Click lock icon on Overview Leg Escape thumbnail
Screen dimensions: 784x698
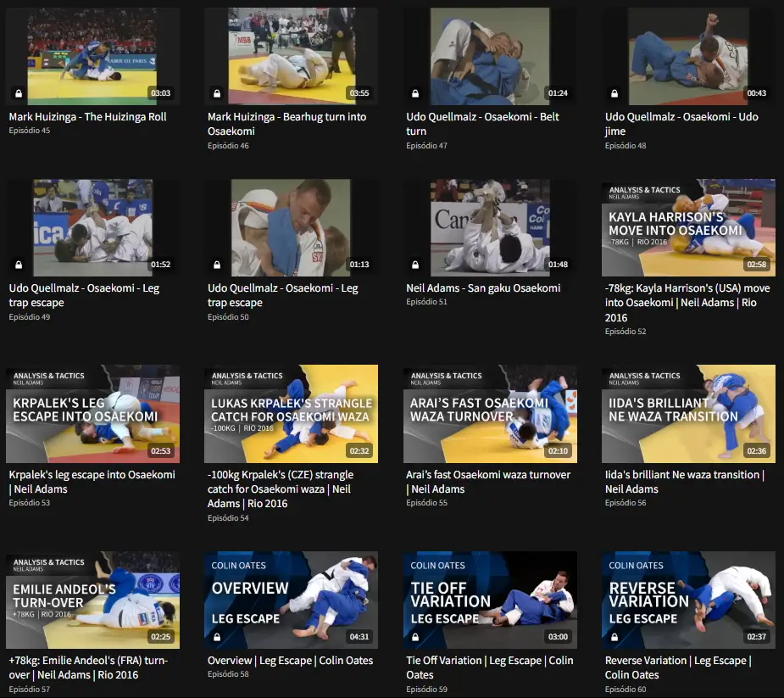click(x=217, y=637)
